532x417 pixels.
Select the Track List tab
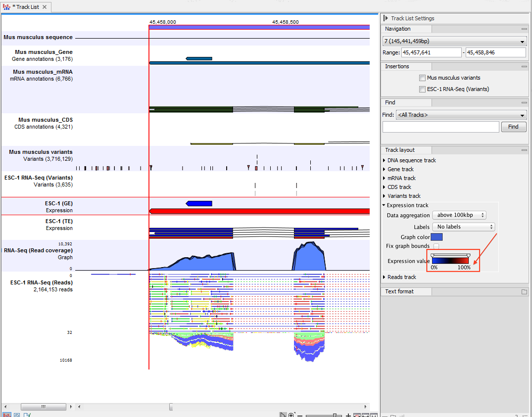[x=26, y=7]
